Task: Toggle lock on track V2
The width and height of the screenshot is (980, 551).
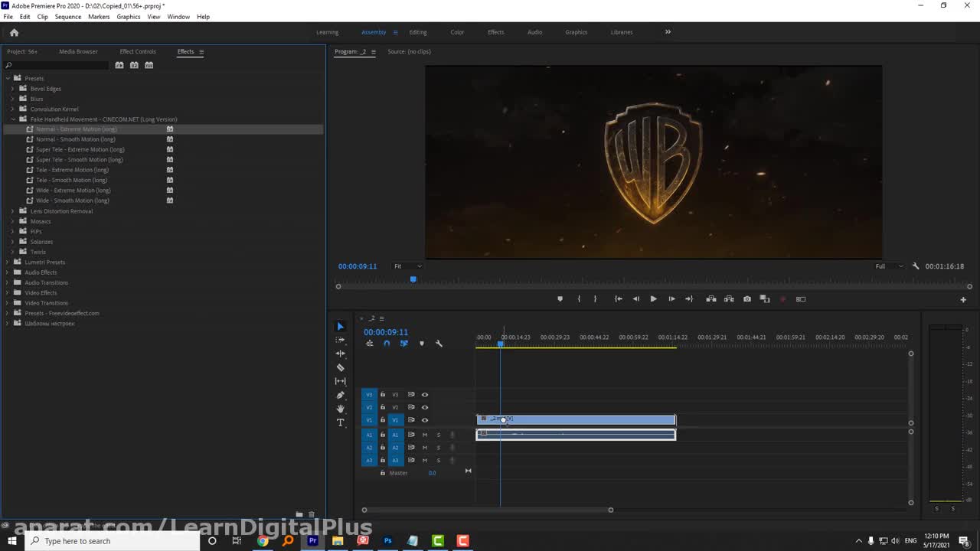Action: click(383, 407)
